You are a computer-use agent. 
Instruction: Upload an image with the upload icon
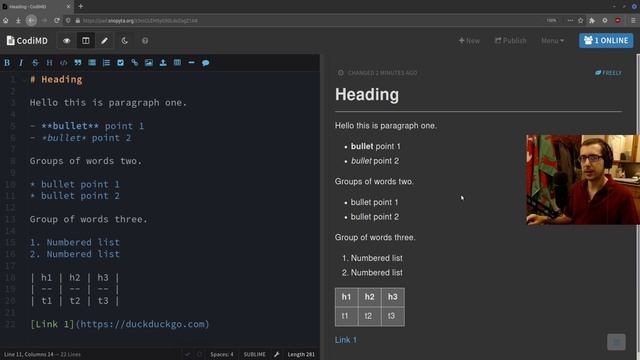point(163,62)
